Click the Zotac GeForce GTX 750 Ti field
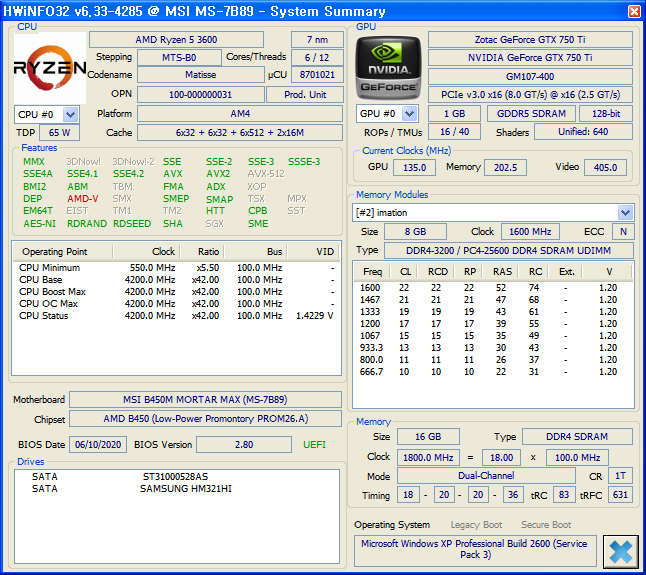The width and height of the screenshot is (646, 575). [x=530, y=40]
